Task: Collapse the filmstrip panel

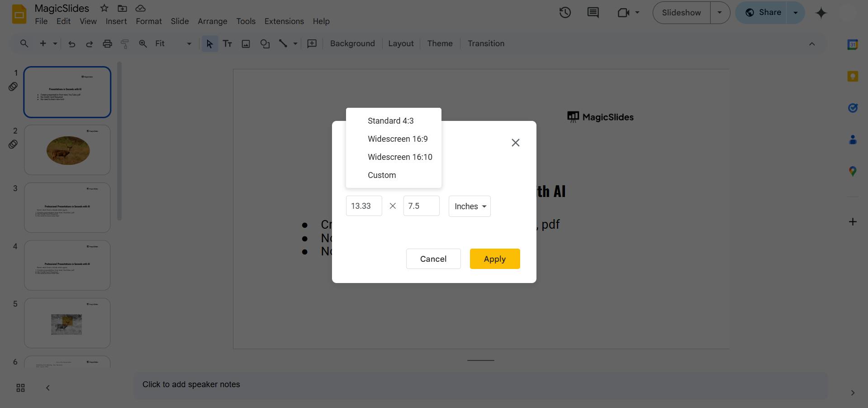Action: (x=47, y=388)
